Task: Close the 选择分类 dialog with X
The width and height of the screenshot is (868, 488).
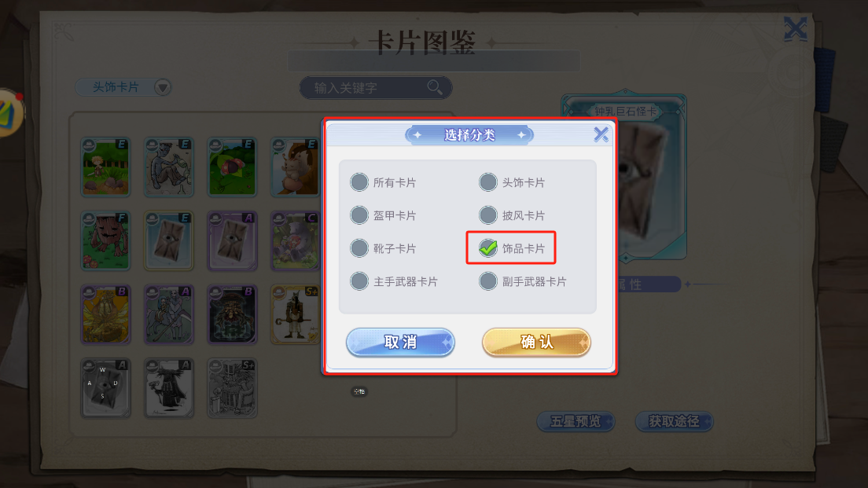Action: [601, 134]
